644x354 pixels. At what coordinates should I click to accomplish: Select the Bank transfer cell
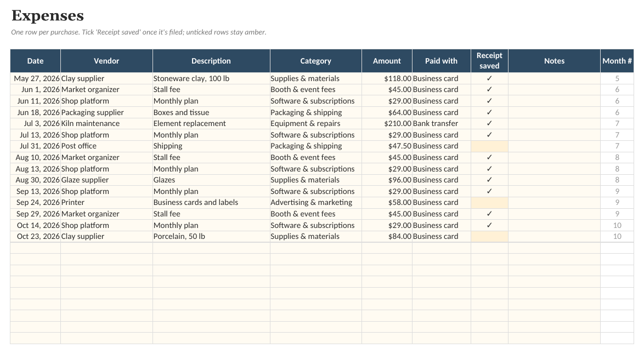tap(442, 123)
